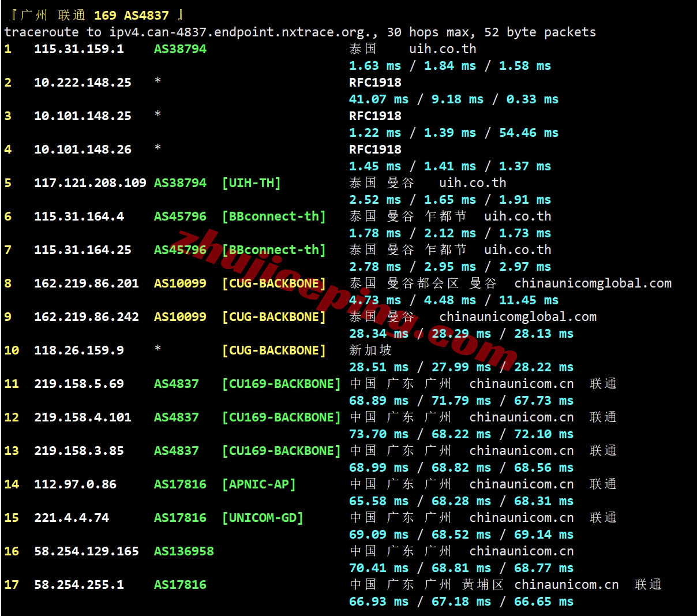This screenshot has height=616, width=697.
Task: Click the 11.45 ms latency value
Action: tap(529, 300)
